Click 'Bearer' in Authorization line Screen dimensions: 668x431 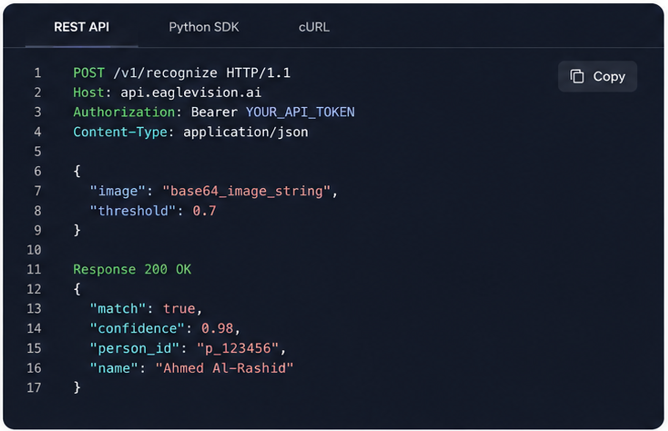point(214,112)
